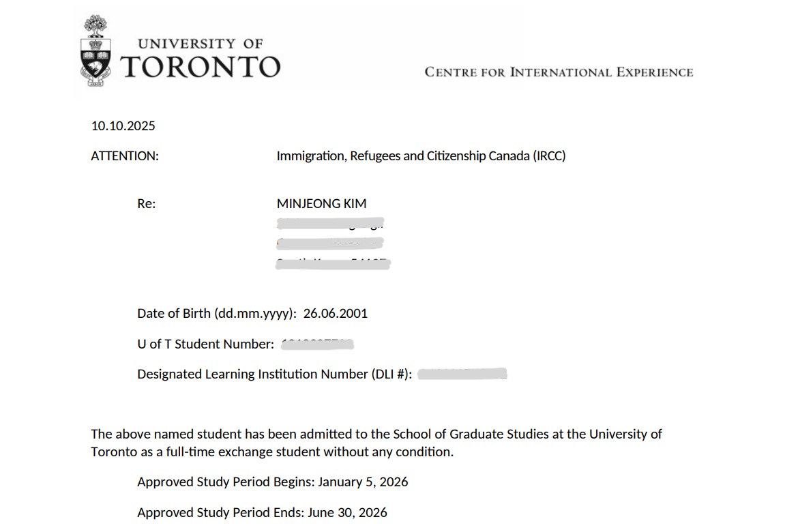Click the letter date 10.10.2025
The height and width of the screenshot is (532, 785).
[x=123, y=125]
